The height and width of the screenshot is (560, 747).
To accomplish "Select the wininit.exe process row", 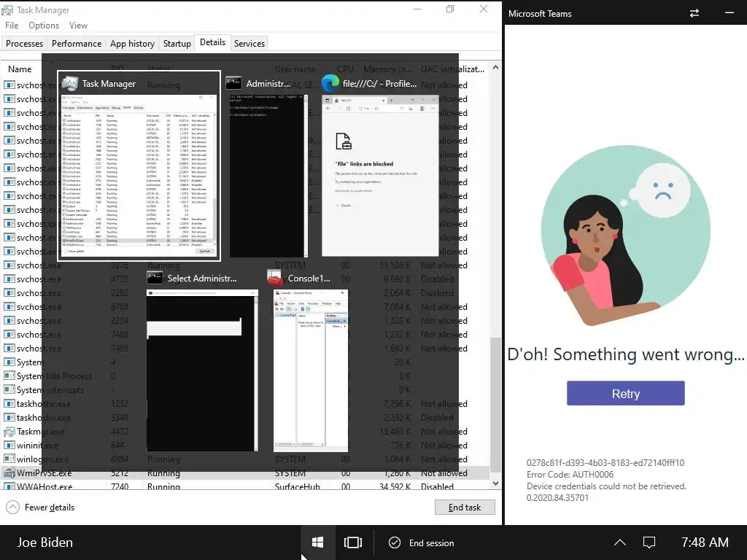I will pyautogui.click(x=245, y=446).
